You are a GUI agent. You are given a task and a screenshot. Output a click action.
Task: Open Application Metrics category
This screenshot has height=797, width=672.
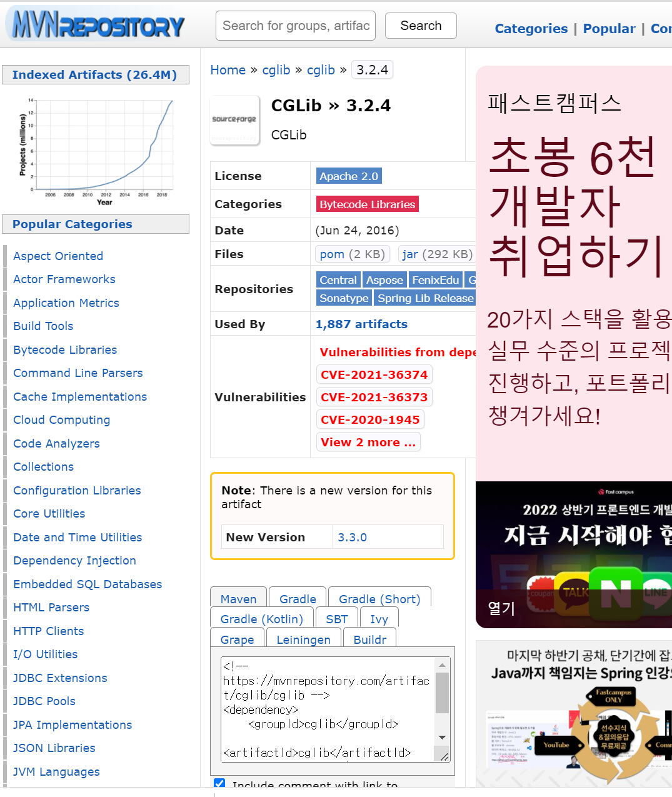click(x=66, y=303)
